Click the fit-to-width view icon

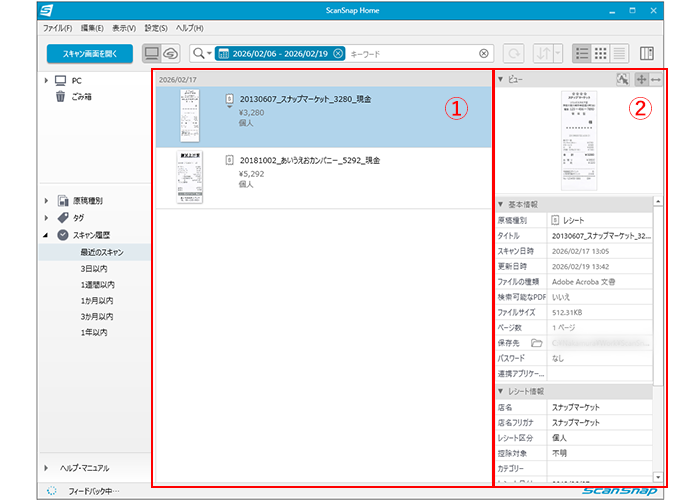pyautogui.click(x=656, y=79)
